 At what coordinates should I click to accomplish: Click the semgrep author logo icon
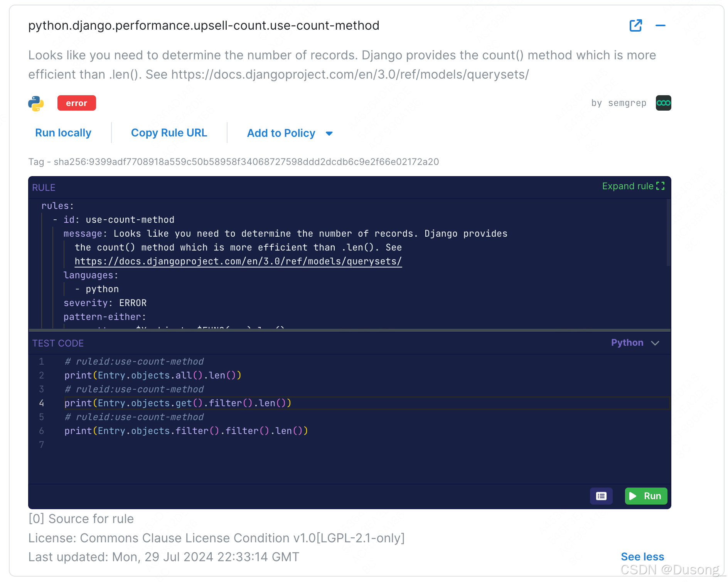(x=663, y=103)
